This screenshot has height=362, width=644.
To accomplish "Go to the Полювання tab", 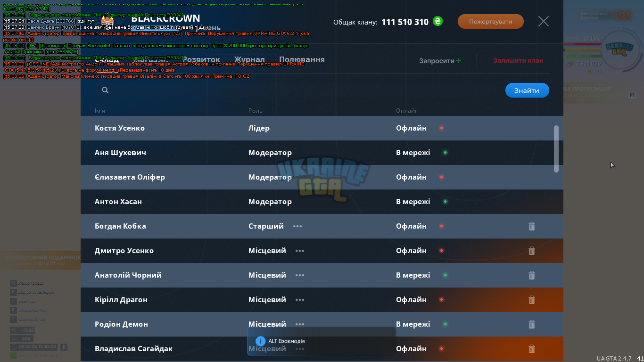I will click(302, 60).
